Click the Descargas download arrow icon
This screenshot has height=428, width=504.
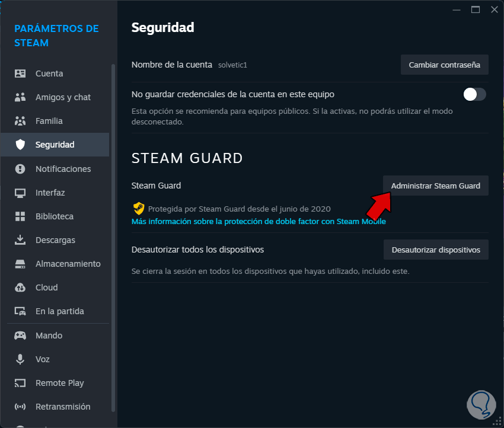click(20, 240)
